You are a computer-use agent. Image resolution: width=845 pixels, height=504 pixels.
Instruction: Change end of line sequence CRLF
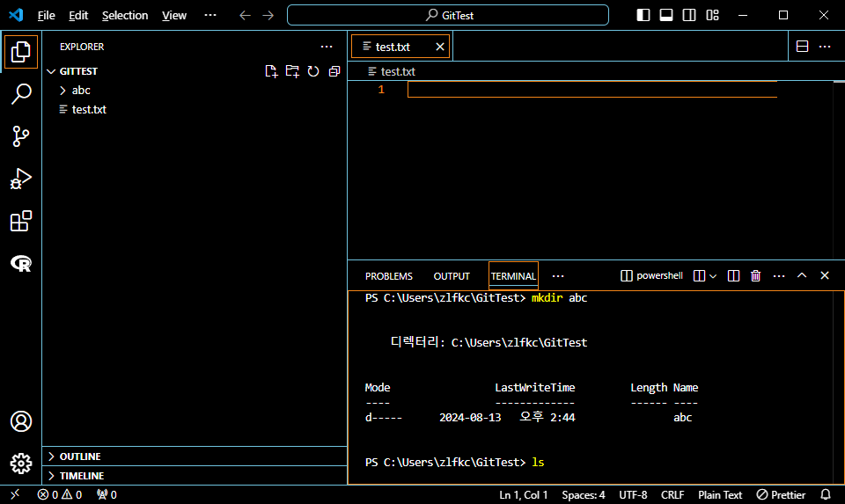(x=672, y=495)
